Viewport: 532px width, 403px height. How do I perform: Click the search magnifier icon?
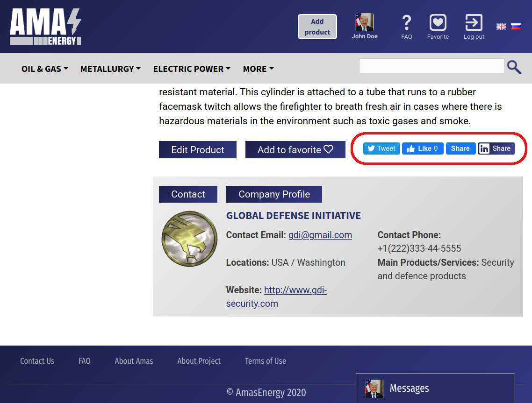pos(514,67)
